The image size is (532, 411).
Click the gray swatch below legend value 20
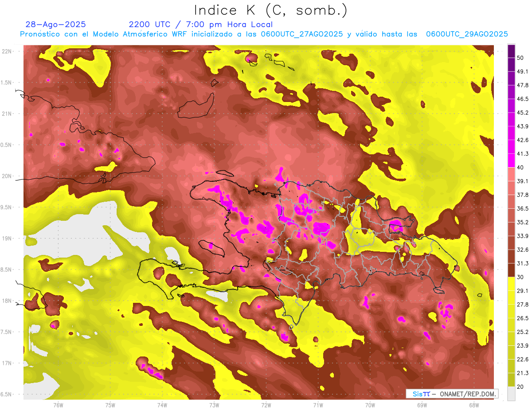coord(511,393)
